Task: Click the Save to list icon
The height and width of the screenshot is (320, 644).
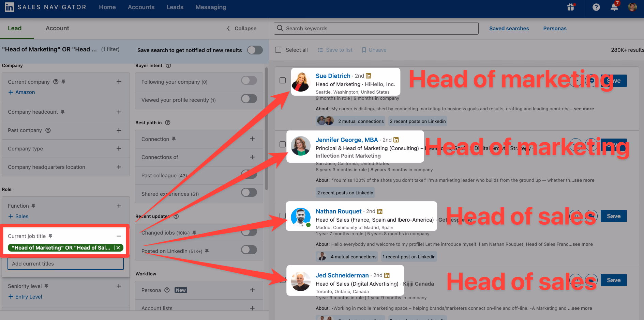Action: pos(320,50)
